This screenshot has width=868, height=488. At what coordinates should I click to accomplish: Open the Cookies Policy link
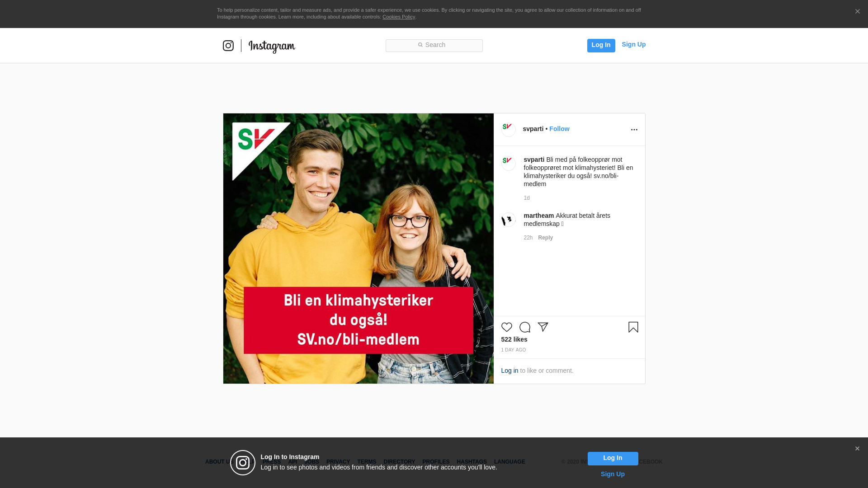pyautogui.click(x=399, y=17)
